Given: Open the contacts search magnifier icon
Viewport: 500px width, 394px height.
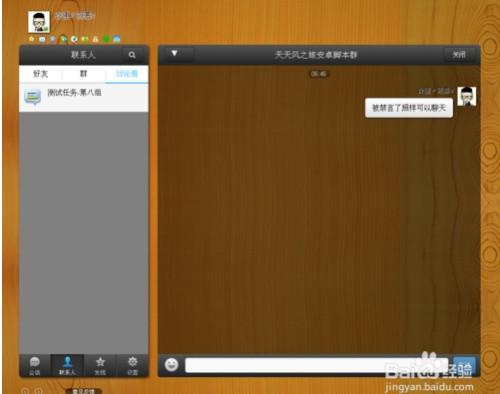Looking at the screenshot, I should click(x=132, y=55).
